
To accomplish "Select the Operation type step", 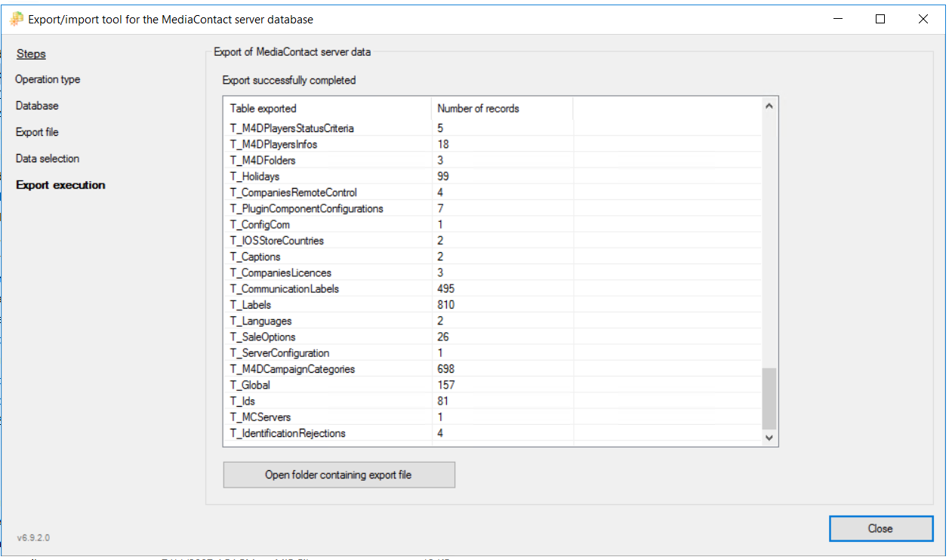I will pyautogui.click(x=48, y=79).
